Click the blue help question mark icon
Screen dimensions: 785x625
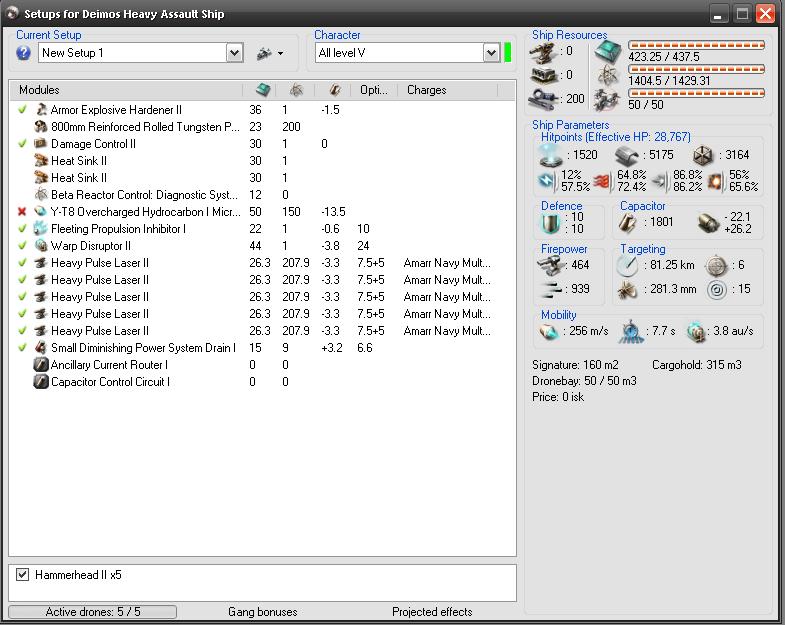pyautogui.click(x=23, y=53)
